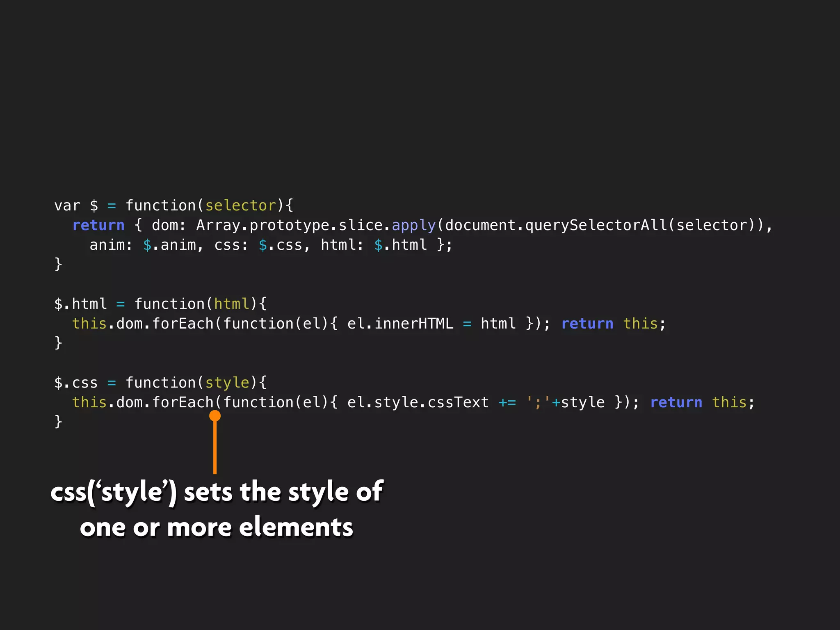Click the 'return { dom: Array.prototype.slice.apply' line

[422, 225]
